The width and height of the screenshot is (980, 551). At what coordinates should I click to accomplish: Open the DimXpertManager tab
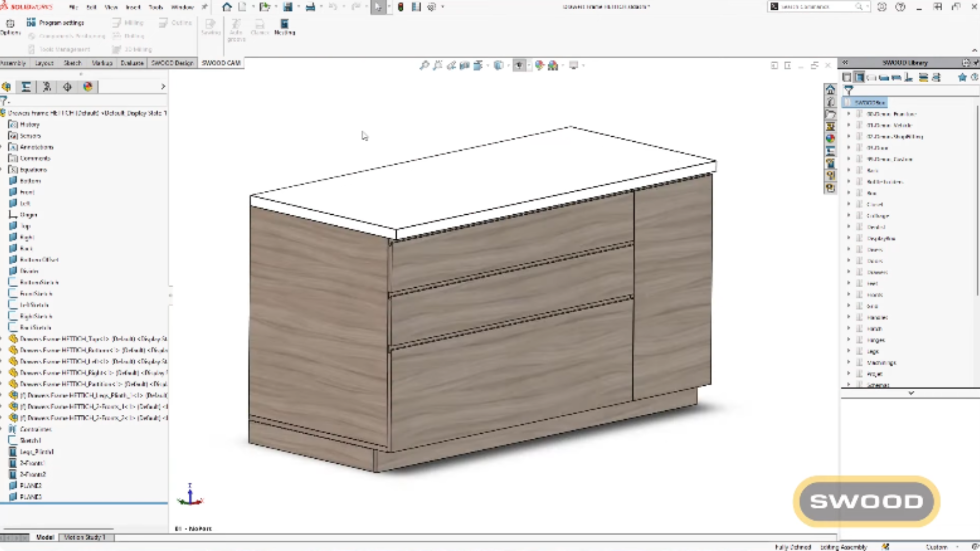click(67, 87)
